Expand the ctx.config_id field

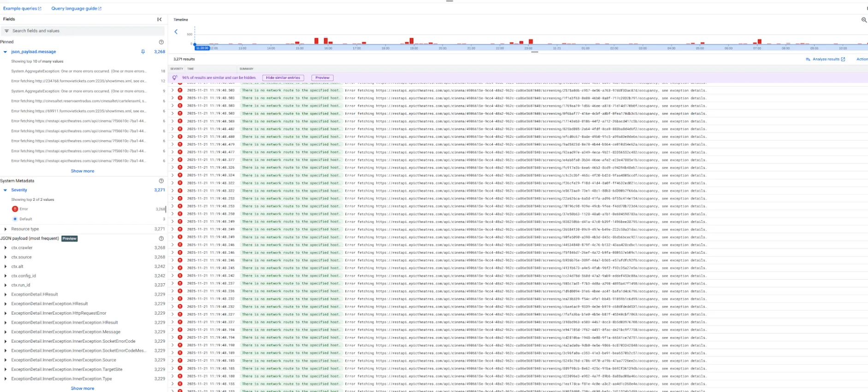click(x=5, y=276)
